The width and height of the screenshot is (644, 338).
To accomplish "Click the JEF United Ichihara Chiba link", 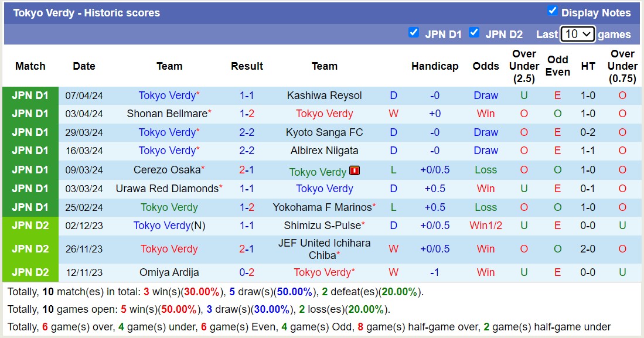I will pyautogui.click(x=325, y=248).
